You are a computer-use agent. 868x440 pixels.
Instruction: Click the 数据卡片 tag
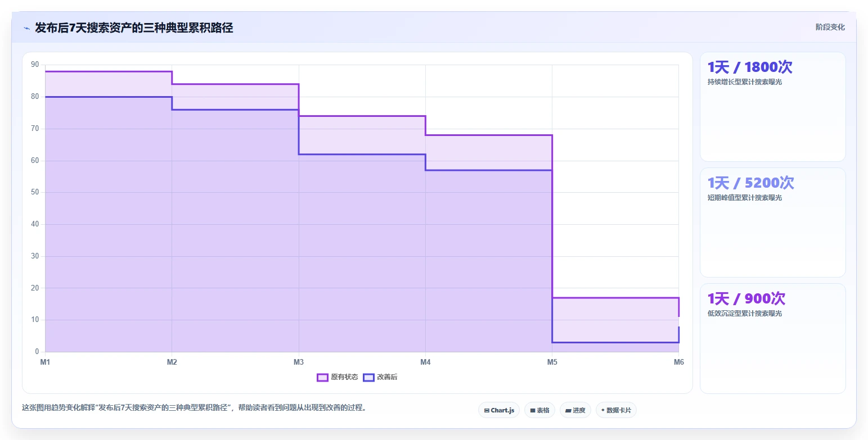(x=616, y=410)
